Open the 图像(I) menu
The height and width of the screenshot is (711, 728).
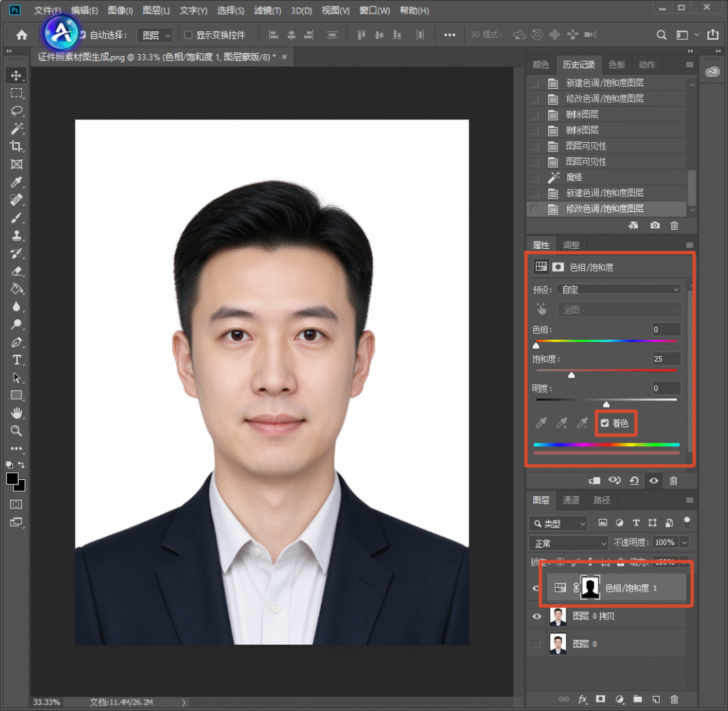pyautogui.click(x=120, y=10)
